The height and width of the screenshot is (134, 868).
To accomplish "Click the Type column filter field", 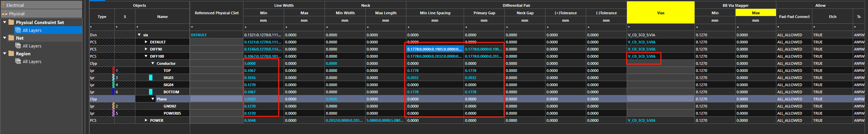I will [x=102, y=27].
